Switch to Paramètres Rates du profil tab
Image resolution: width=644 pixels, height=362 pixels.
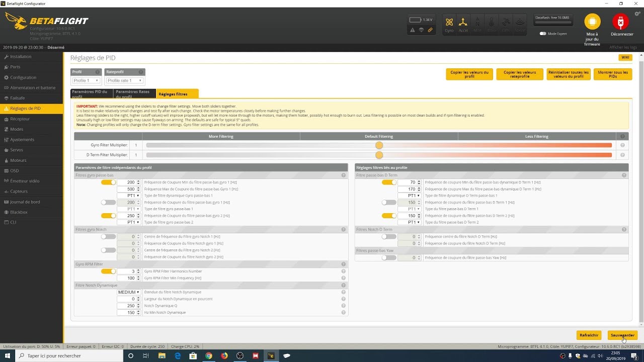pyautogui.click(x=135, y=94)
